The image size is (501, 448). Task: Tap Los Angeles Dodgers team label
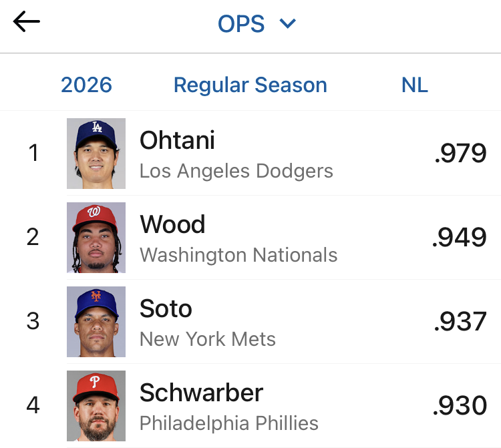pyautogui.click(x=236, y=171)
